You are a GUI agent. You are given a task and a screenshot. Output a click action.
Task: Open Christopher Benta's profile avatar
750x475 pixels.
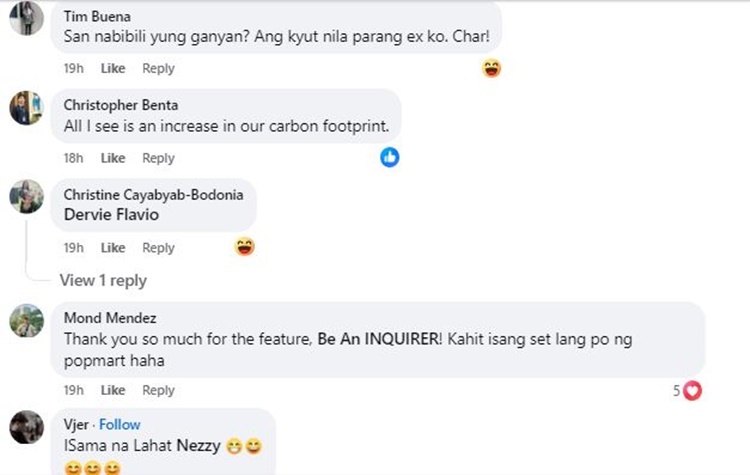coord(26,107)
